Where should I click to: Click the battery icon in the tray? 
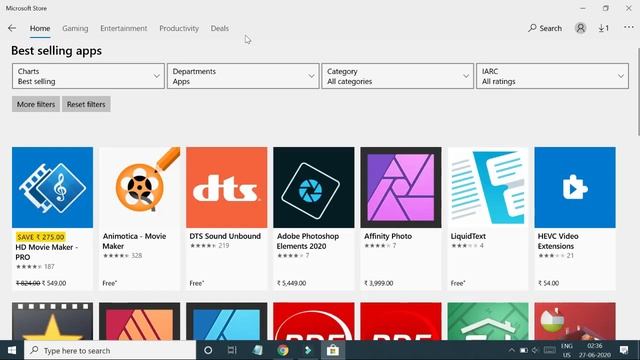(x=523, y=350)
